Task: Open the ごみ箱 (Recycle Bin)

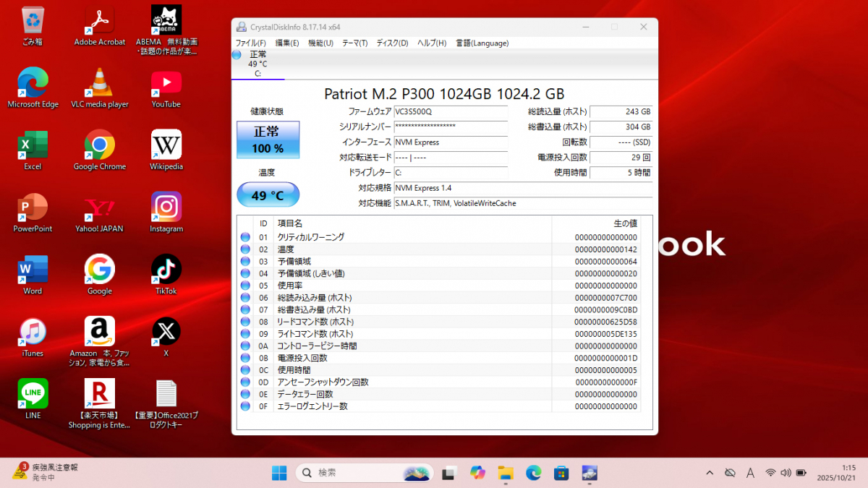Action: [33, 20]
